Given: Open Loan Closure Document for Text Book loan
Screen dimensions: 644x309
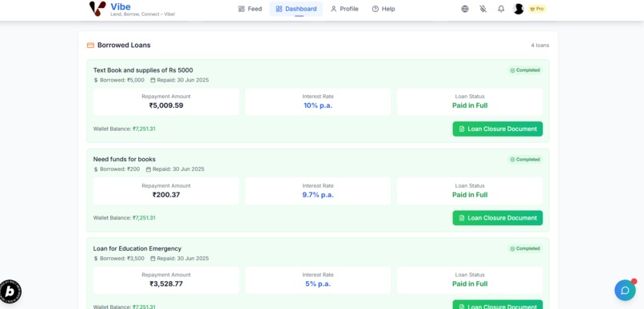Looking at the screenshot, I should tap(497, 129).
